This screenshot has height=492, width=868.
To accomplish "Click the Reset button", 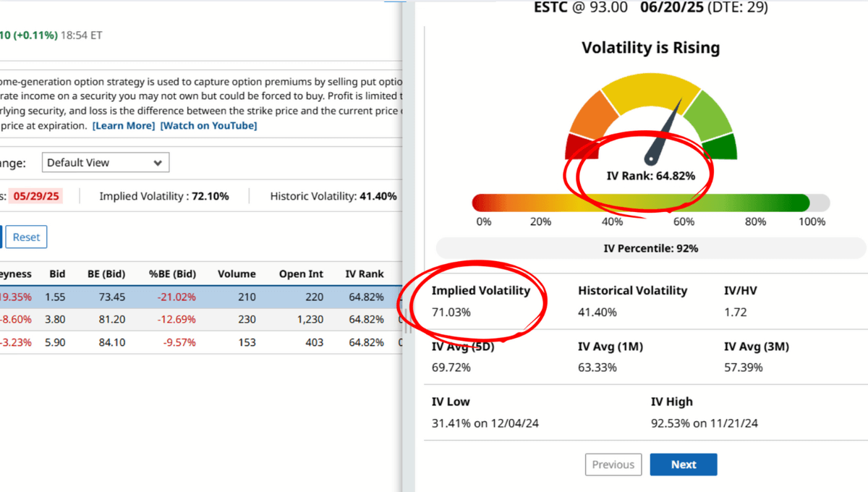I will pyautogui.click(x=26, y=237).
